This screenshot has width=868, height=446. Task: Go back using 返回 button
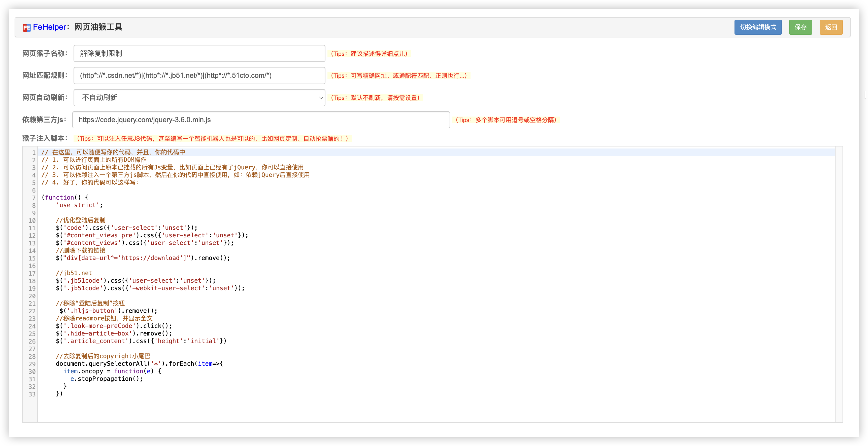(x=831, y=27)
